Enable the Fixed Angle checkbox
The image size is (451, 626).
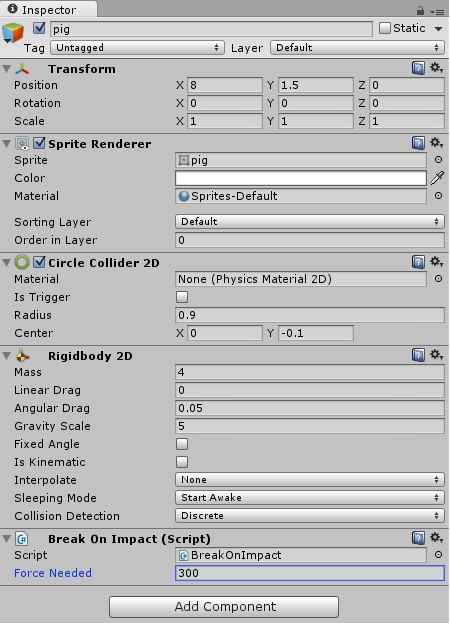[182, 444]
